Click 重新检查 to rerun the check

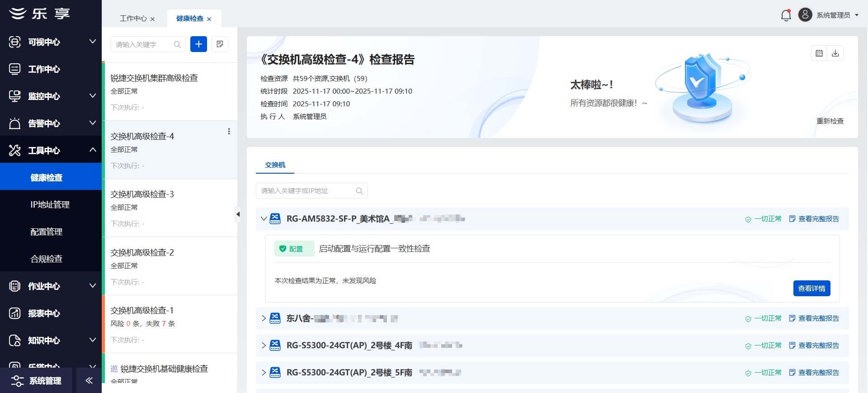(x=830, y=121)
